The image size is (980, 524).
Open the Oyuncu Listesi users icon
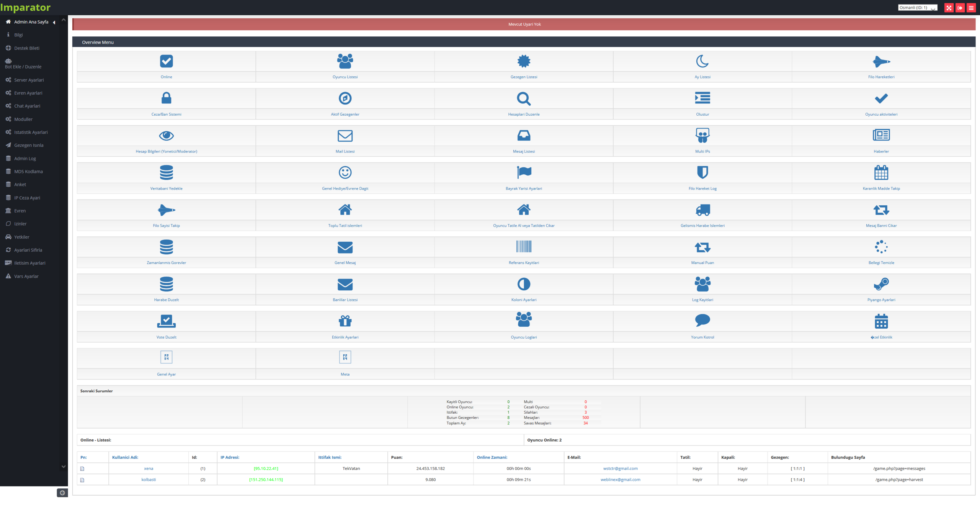345,61
